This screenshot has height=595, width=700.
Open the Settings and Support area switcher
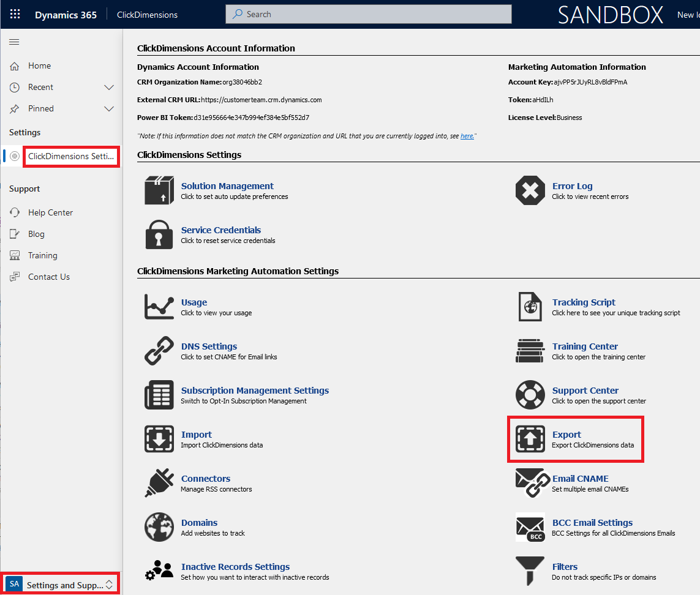pos(60,584)
